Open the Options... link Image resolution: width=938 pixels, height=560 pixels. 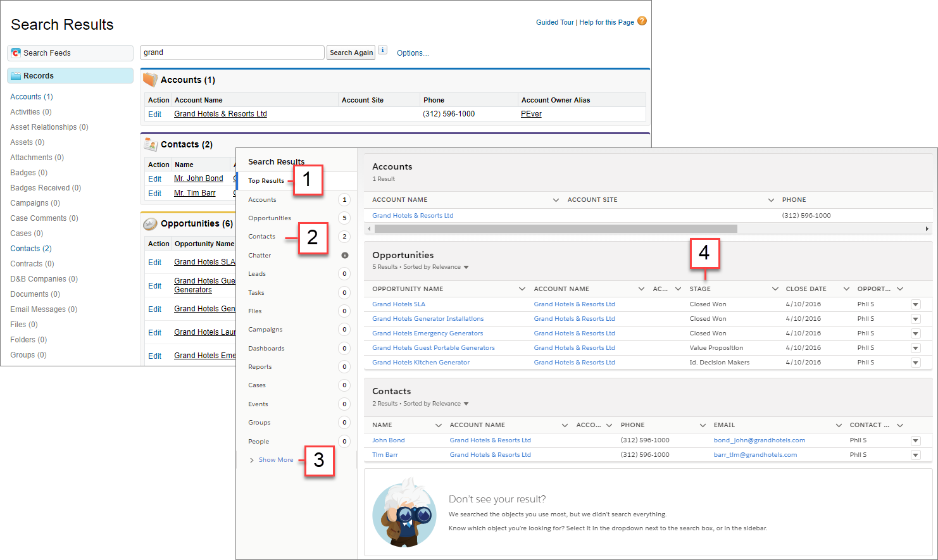click(413, 53)
